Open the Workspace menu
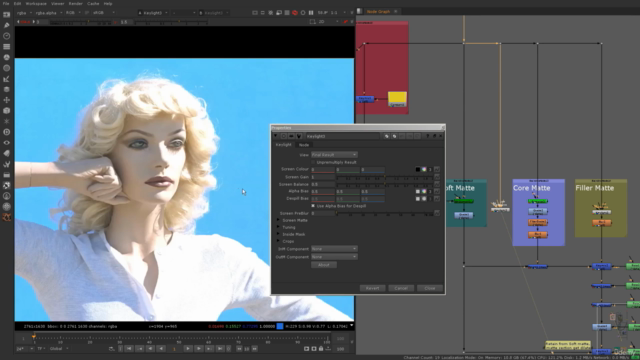Screen dimensions: 640x360 click(x=36, y=3)
